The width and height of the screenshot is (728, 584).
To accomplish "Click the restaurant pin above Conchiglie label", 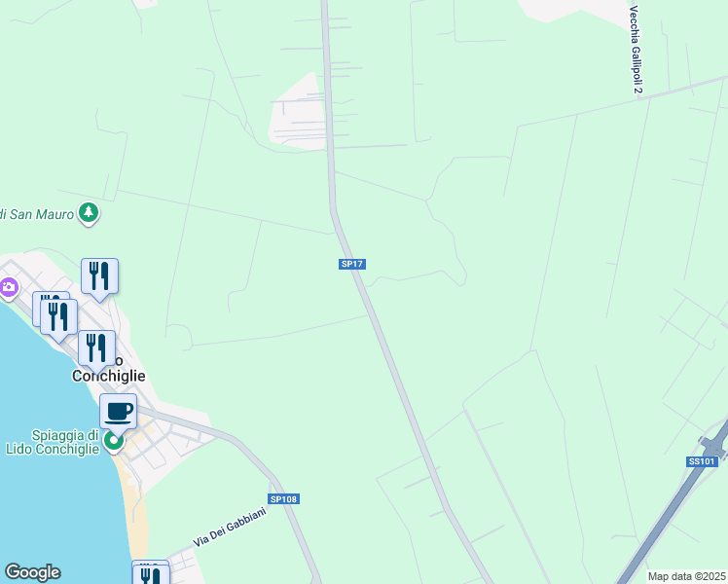I will click(96, 351).
